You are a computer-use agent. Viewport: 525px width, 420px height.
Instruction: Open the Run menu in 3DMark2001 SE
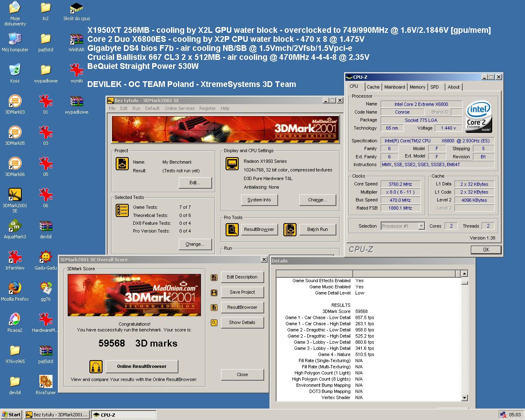136,108
